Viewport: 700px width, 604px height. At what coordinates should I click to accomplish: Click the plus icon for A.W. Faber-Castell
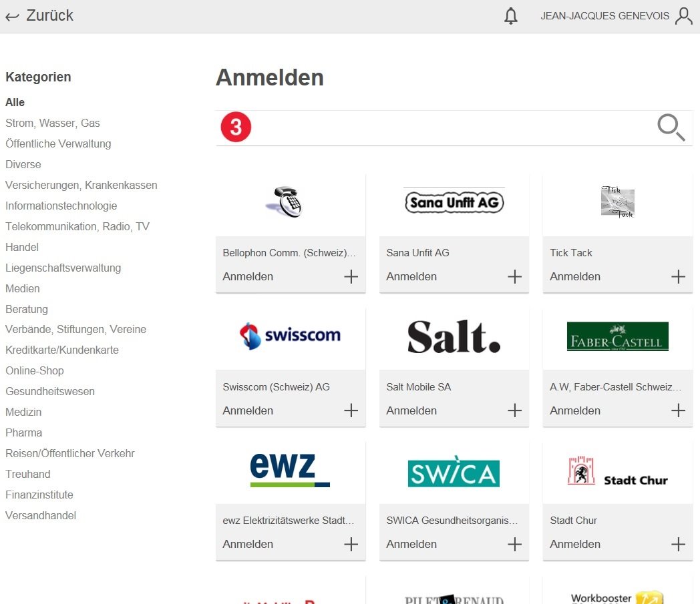(x=678, y=410)
